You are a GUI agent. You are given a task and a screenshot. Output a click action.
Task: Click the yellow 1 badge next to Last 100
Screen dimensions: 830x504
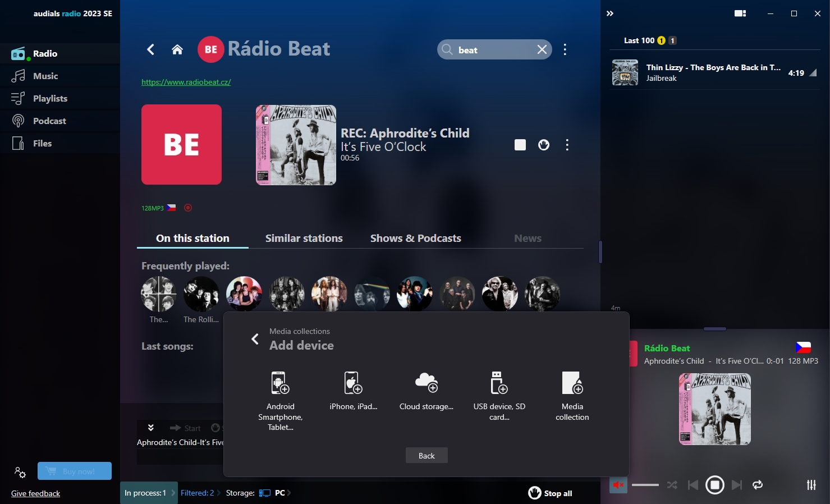click(x=661, y=40)
